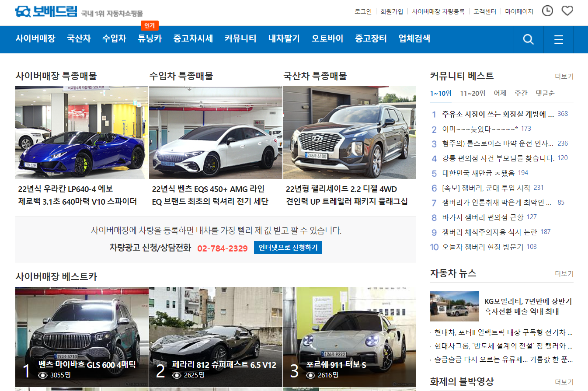Image resolution: width=588 pixels, height=391 pixels.
Task: Open post 오늘자 잼버리 현장 방문기
Action: pyautogui.click(x=483, y=247)
